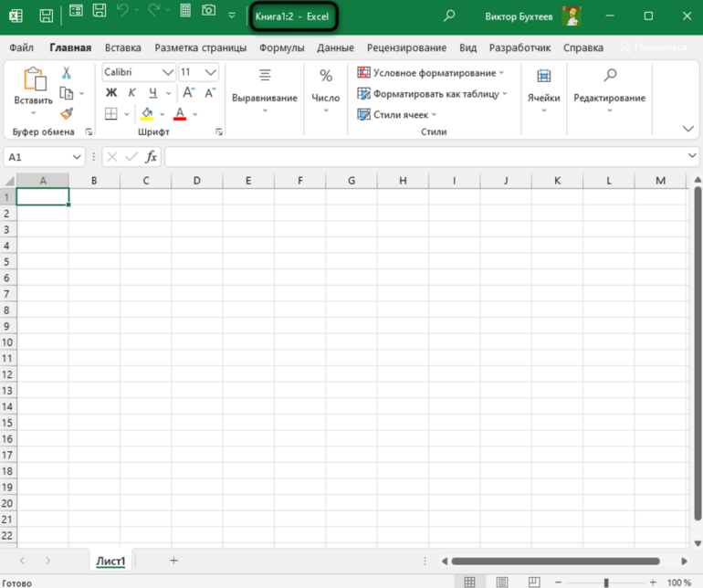
Task: Click the Cut scissors icon
Action: pos(67,72)
